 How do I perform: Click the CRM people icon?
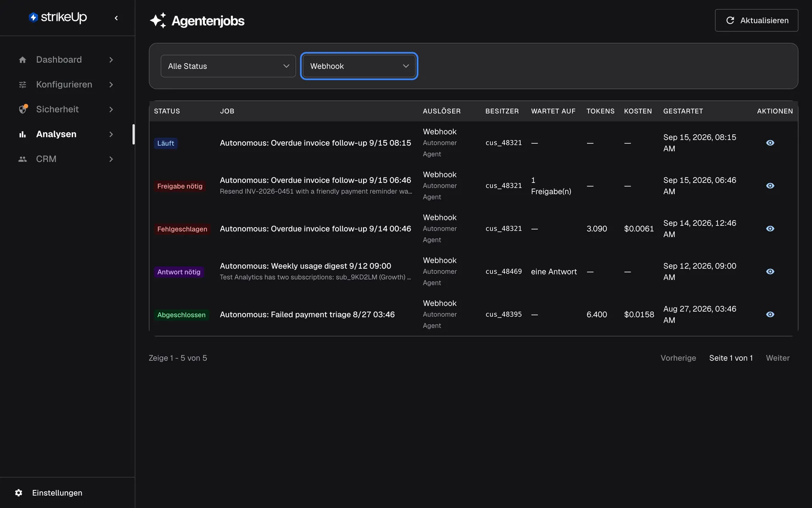[23, 159]
